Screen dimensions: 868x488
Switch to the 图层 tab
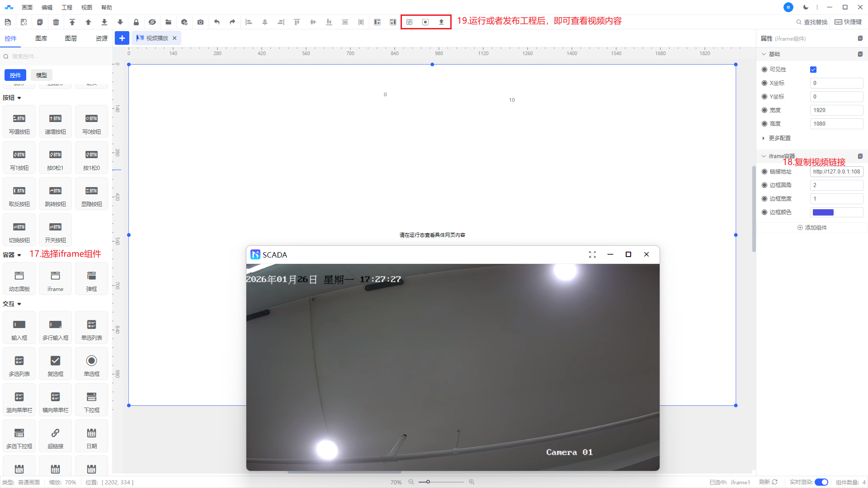coord(71,38)
